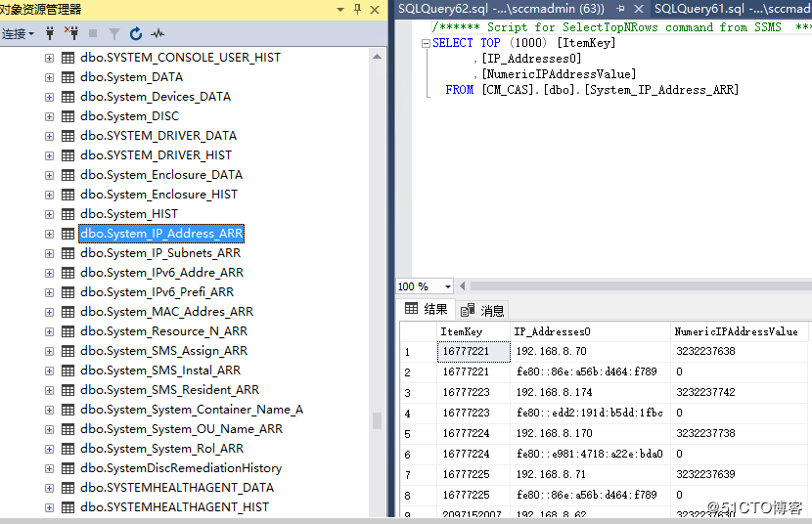Click the Refresh icon in Object Explorer

(x=136, y=33)
